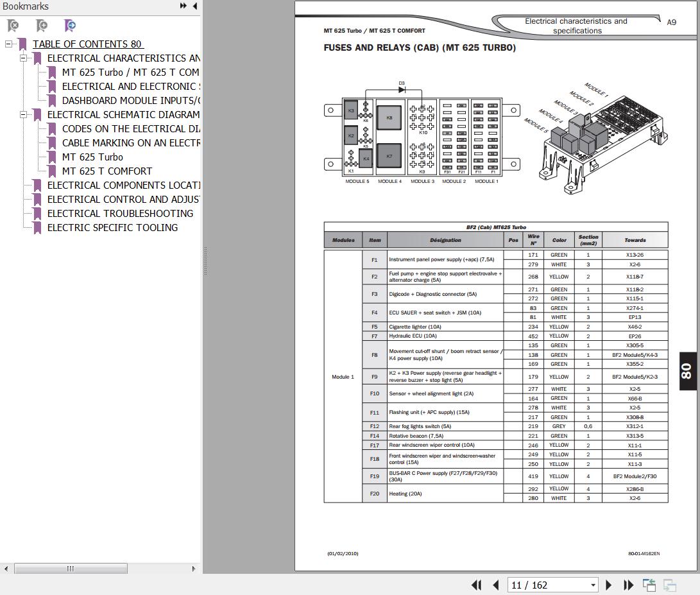This screenshot has width=700, height=595.
Task: Click the date (01/02/2010) in footer
Action: (x=343, y=553)
